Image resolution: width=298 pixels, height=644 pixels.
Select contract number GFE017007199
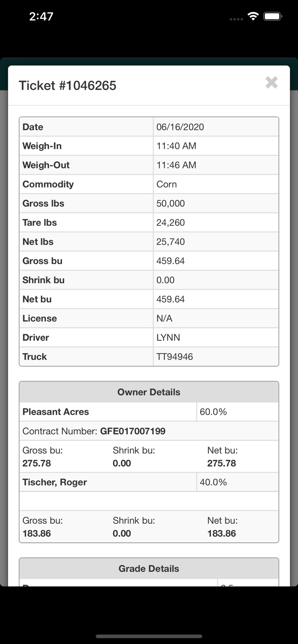[x=132, y=431]
